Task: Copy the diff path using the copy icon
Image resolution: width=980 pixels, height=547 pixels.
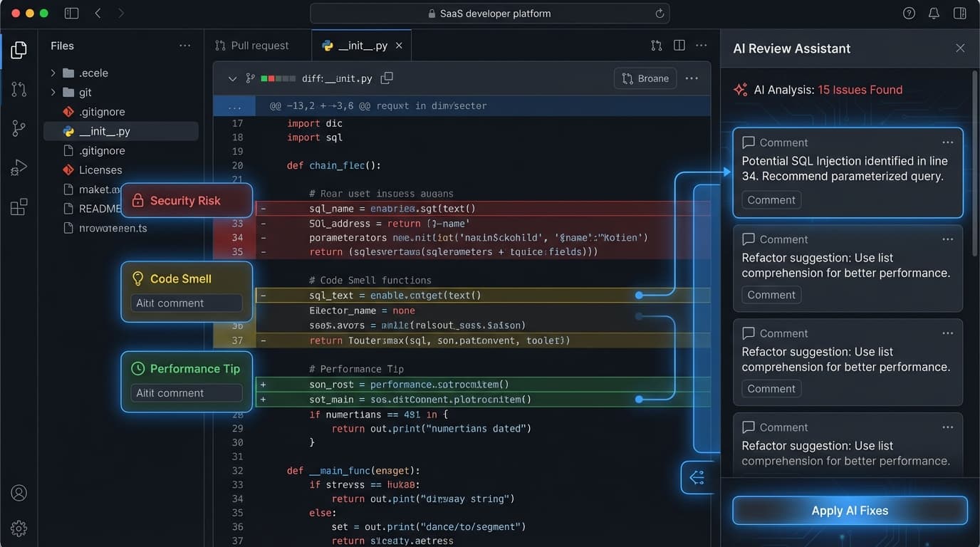Action: click(387, 78)
